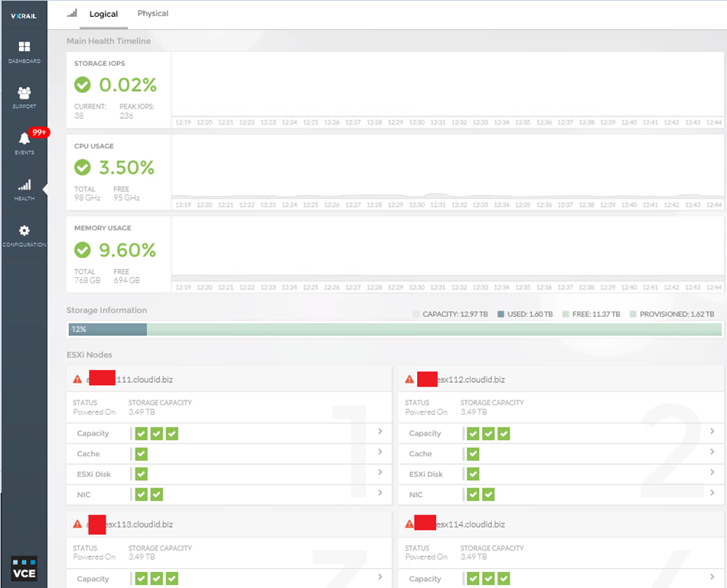727x588 pixels.
Task: Click the warning triangle on node 111.cloudid.biz
Action: pos(77,379)
